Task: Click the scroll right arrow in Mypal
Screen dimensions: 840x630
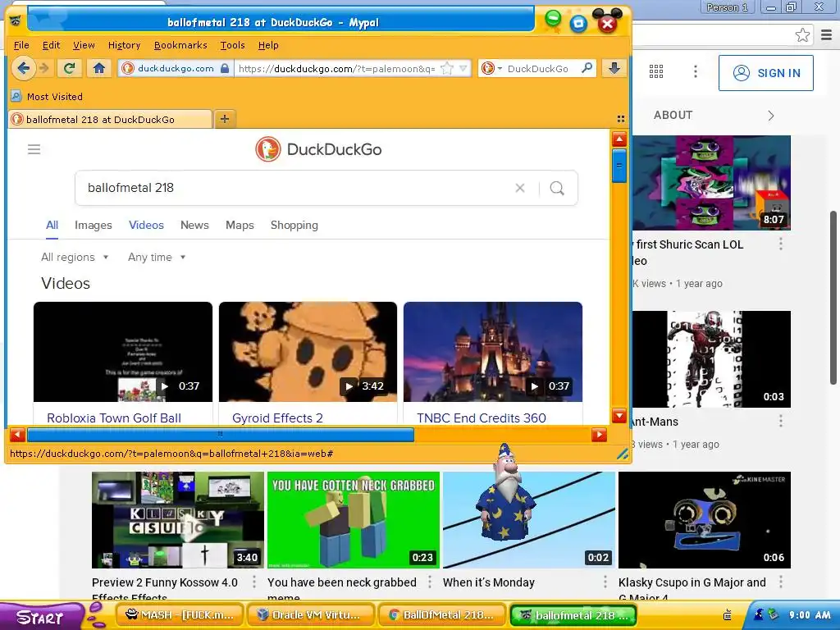Action: pyautogui.click(x=599, y=435)
